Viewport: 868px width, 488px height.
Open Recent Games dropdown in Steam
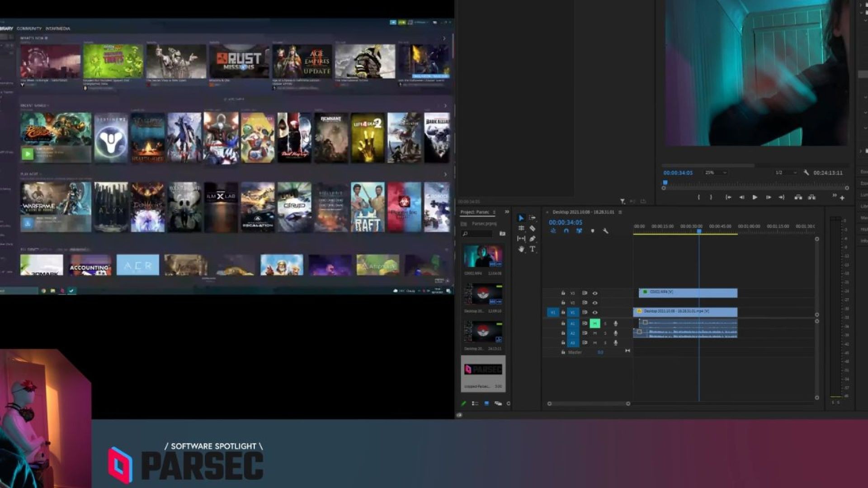pyautogui.click(x=34, y=106)
